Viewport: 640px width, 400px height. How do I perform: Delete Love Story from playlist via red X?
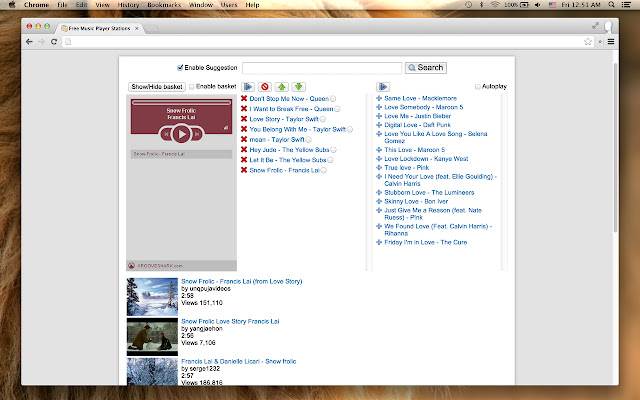click(x=244, y=119)
